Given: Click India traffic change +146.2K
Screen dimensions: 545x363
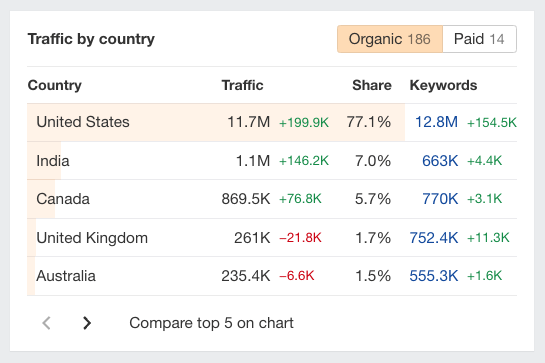Looking at the screenshot, I should tap(304, 161).
